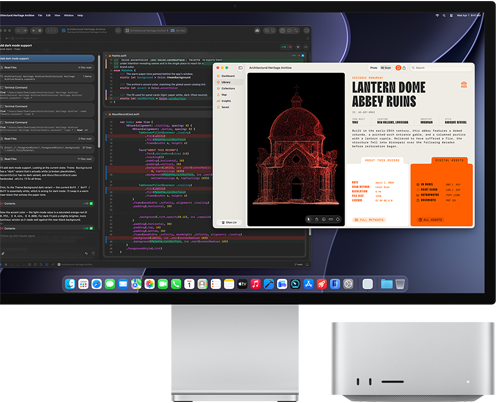The image size is (497, 403).
Task: Switch viewer to the 3D Scan segment
Action: 386,68
